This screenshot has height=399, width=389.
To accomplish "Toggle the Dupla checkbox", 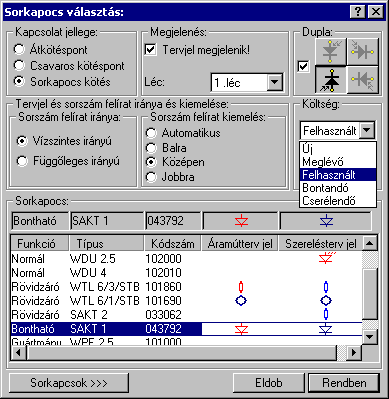I will 303,66.
